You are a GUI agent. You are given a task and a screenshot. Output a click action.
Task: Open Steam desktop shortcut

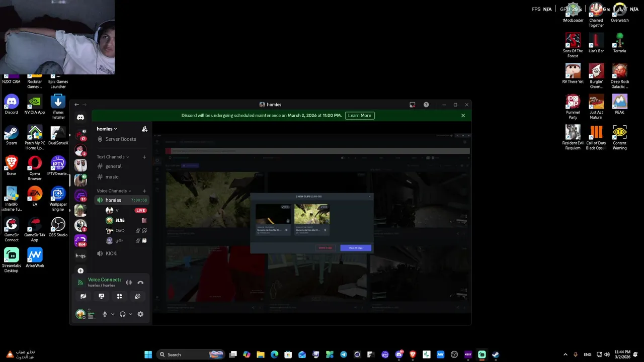(x=11, y=136)
